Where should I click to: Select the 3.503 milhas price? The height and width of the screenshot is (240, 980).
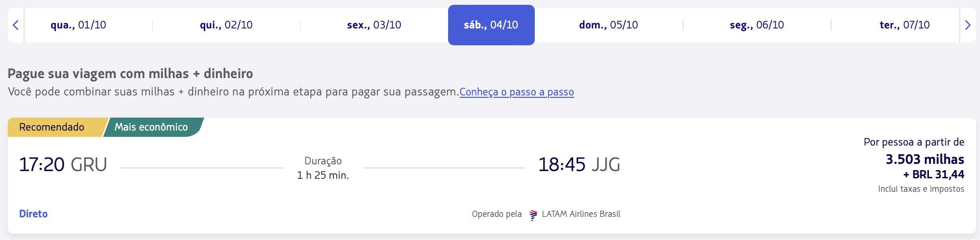[925, 160]
